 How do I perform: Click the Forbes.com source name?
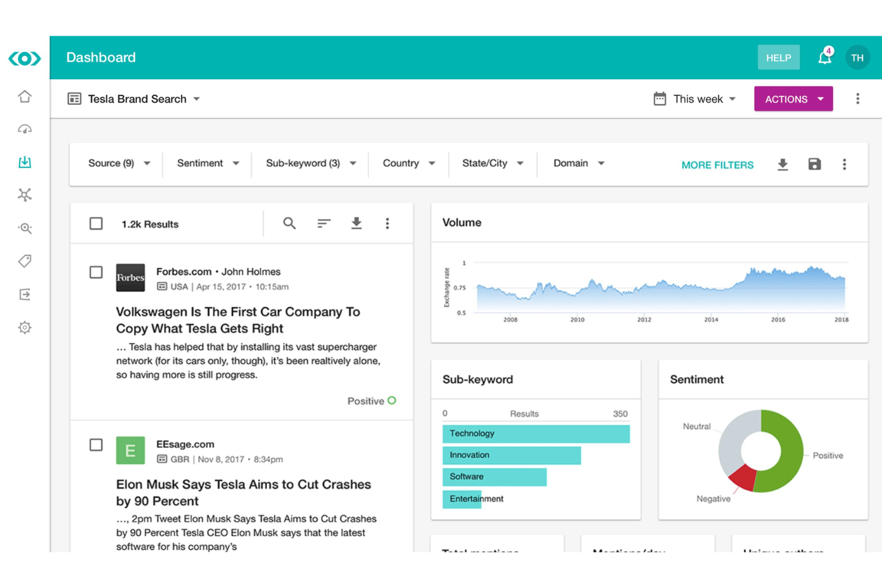click(184, 272)
